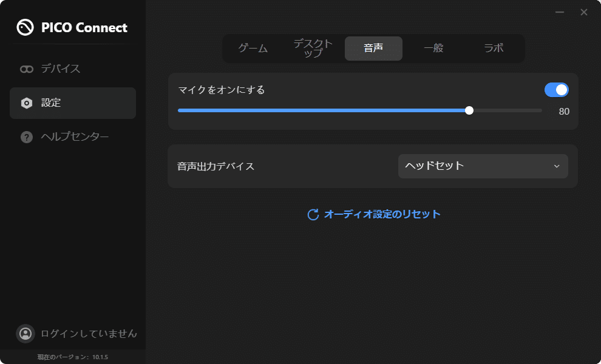Viewport: 601px width, 364px height.
Task: Switch to the デスクトップ tab
Action: (x=313, y=49)
